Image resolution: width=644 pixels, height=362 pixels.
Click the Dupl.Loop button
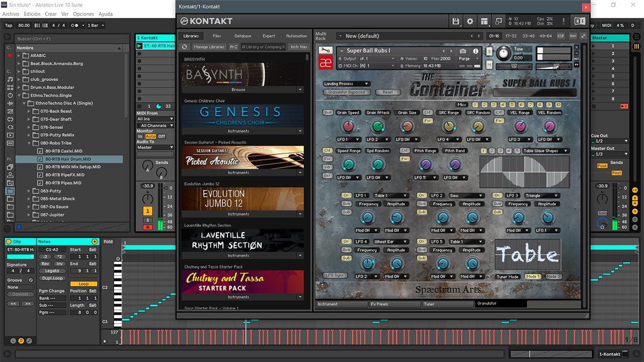pos(52,278)
